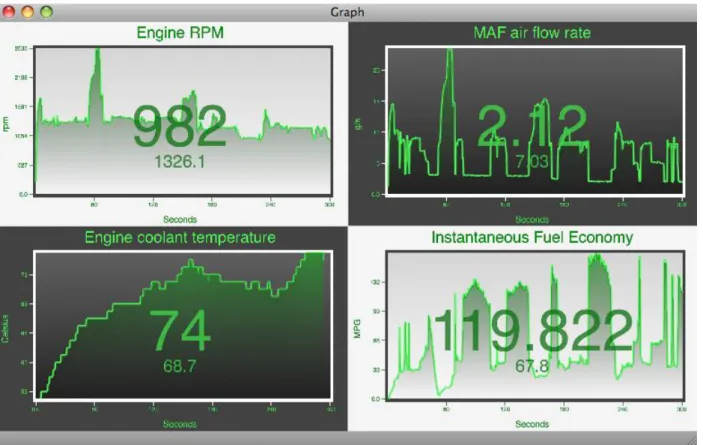The width and height of the screenshot is (703, 445).
Task: Click the large 74 coolant temperature reading
Action: click(x=180, y=330)
